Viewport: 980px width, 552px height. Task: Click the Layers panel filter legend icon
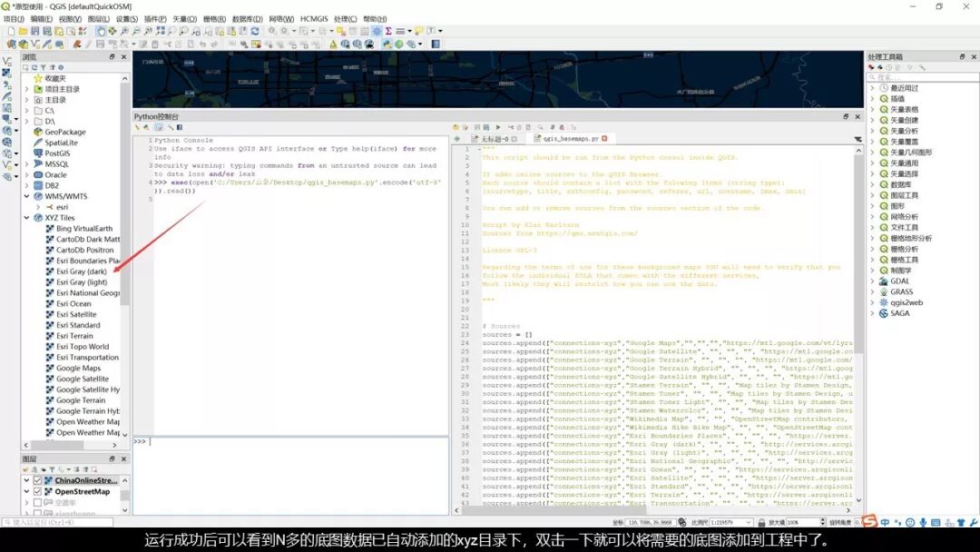pyautogui.click(x=51, y=468)
